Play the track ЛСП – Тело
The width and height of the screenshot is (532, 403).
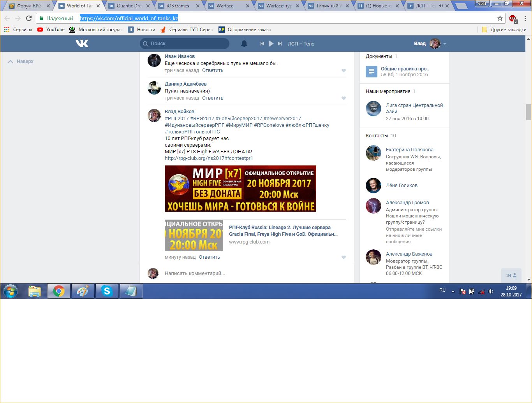[x=271, y=44]
